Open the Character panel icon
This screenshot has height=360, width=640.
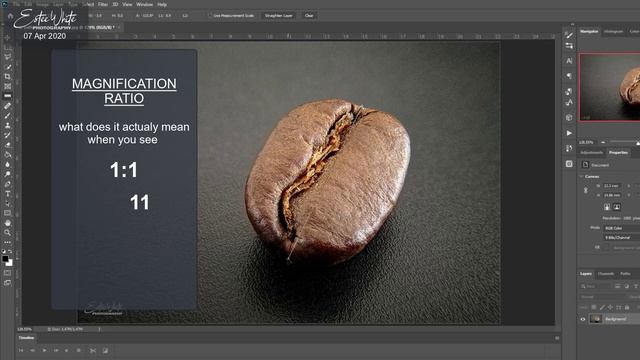(569, 61)
